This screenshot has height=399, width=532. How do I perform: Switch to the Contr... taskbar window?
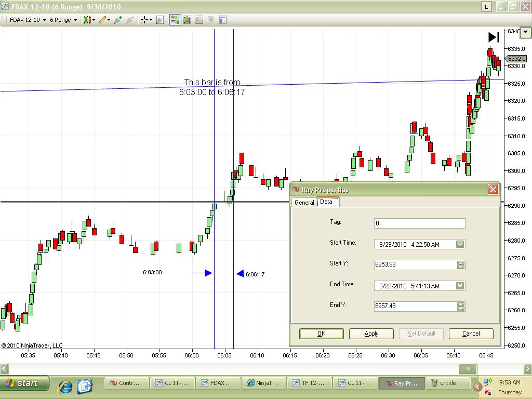[x=127, y=383]
